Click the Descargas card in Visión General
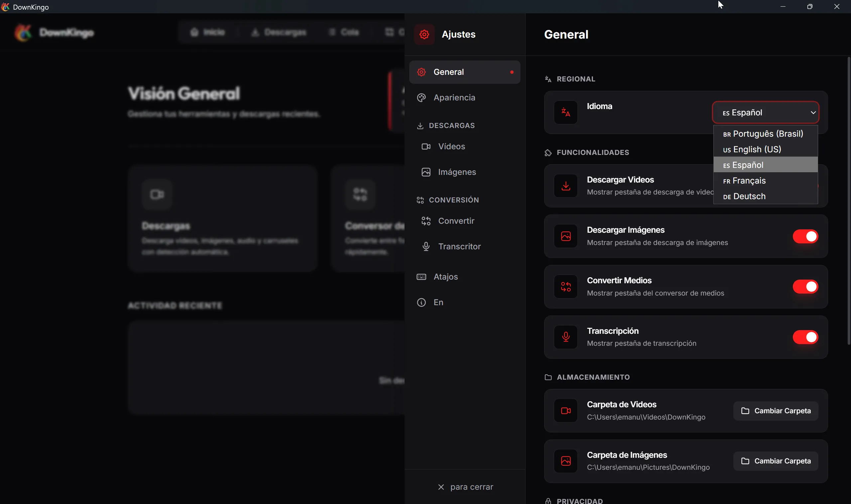The width and height of the screenshot is (851, 504). click(x=223, y=218)
